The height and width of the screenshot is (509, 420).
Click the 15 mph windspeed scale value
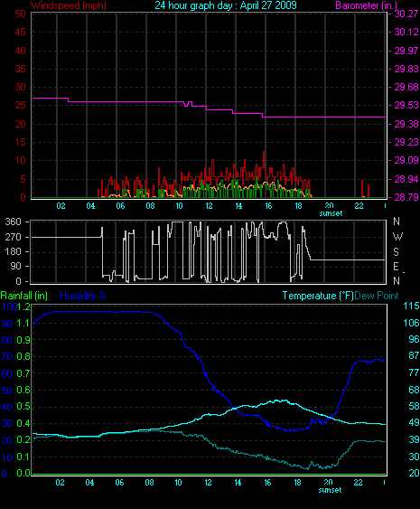point(20,142)
